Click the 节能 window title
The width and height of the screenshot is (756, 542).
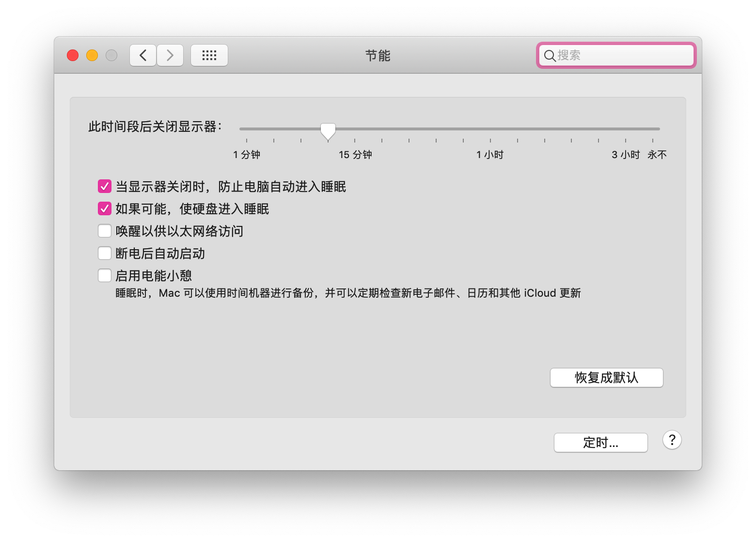click(x=378, y=56)
